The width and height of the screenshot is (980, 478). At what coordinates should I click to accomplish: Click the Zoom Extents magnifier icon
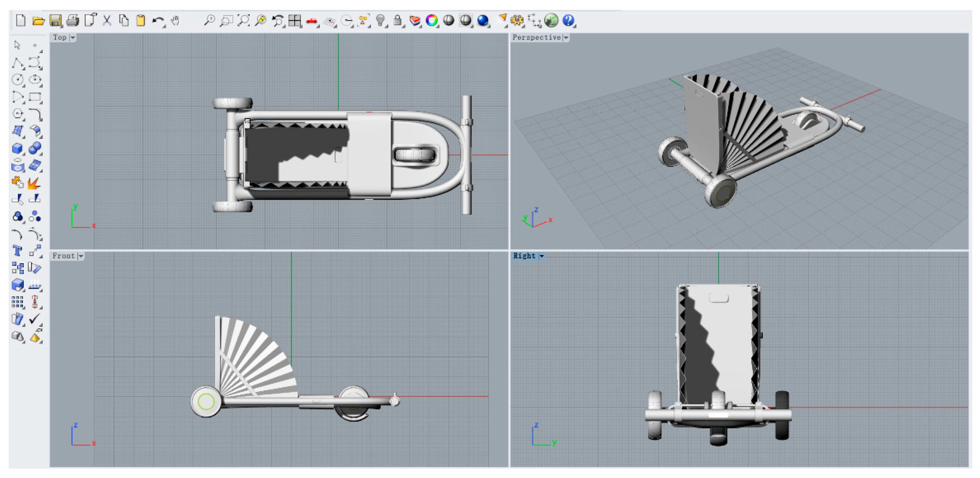tap(243, 21)
